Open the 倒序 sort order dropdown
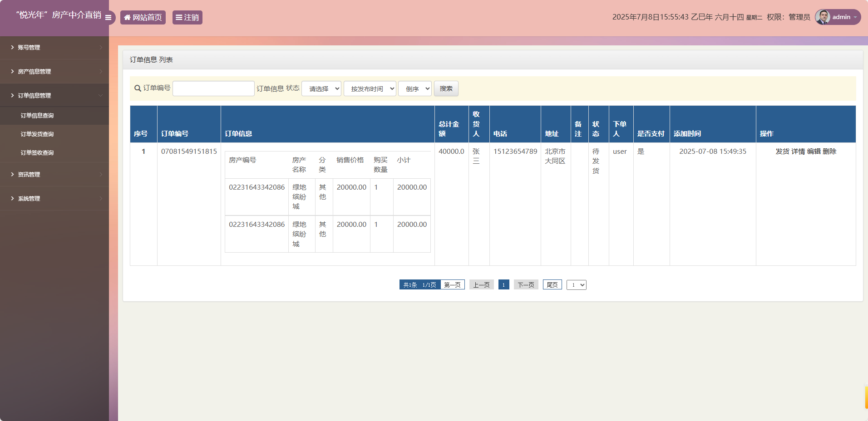The height and width of the screenshot is (421, 868). click(414, 88)
